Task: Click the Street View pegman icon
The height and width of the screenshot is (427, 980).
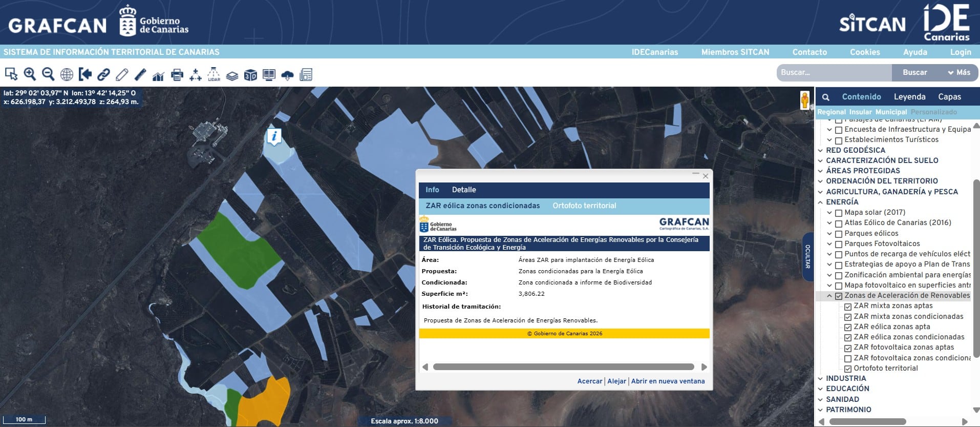Action: [x=804, y=100]
